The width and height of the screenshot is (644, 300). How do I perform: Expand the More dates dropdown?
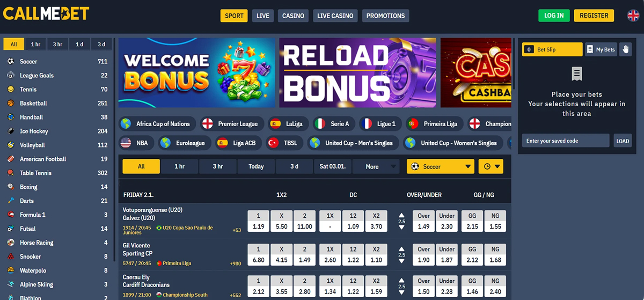point(376,166)
